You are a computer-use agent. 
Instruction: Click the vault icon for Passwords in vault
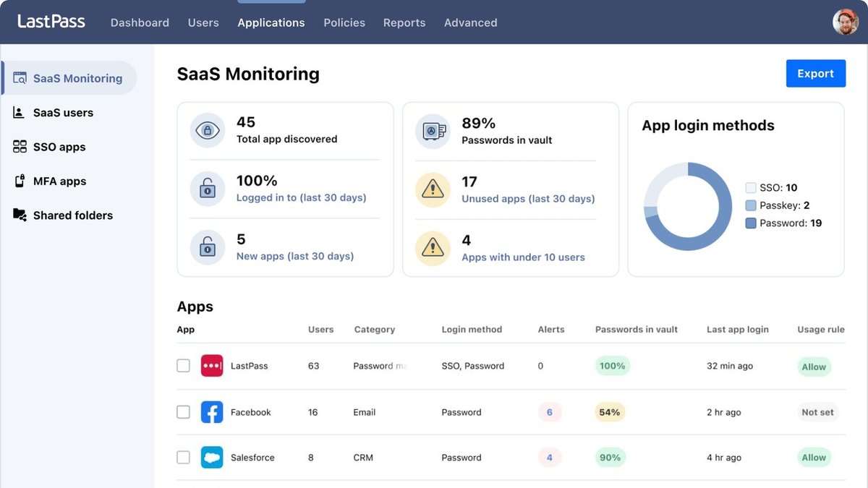pyautogui.click(x=433, y=131)
